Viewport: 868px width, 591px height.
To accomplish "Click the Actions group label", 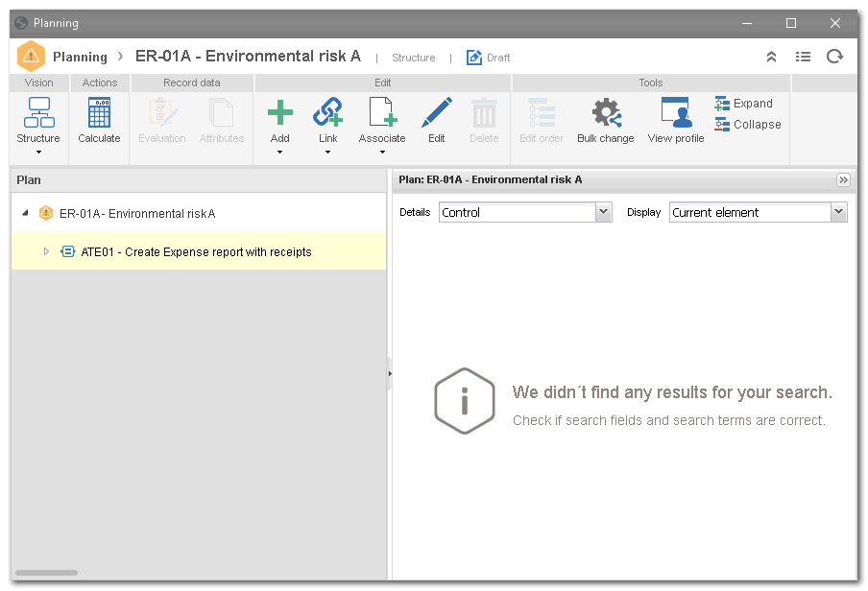I will click(x=100, y=83).
